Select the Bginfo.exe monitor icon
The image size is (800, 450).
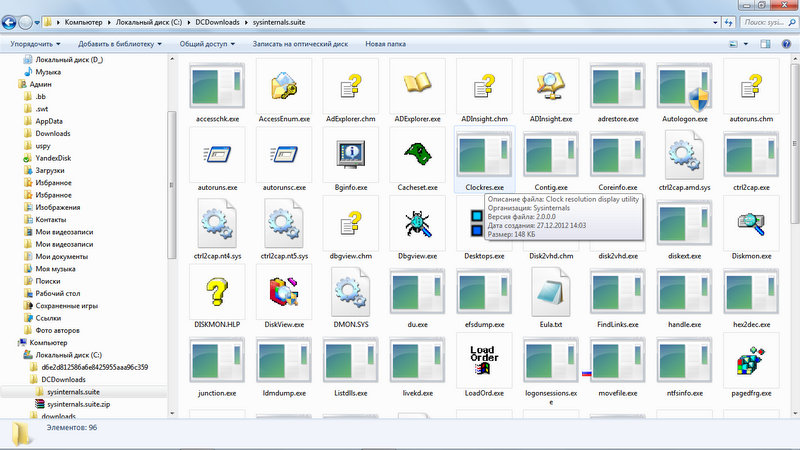[351, 154]
